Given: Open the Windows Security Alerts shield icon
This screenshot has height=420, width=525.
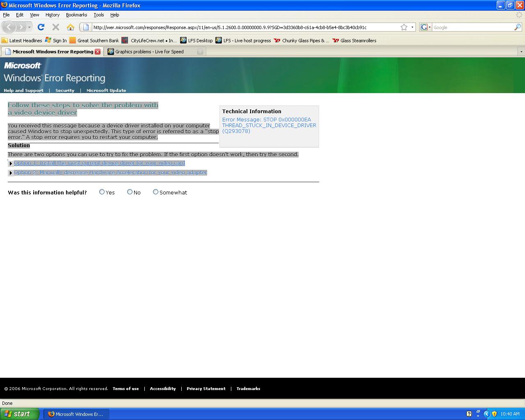Looking at the screenshot, I should [x=494, y=414].
